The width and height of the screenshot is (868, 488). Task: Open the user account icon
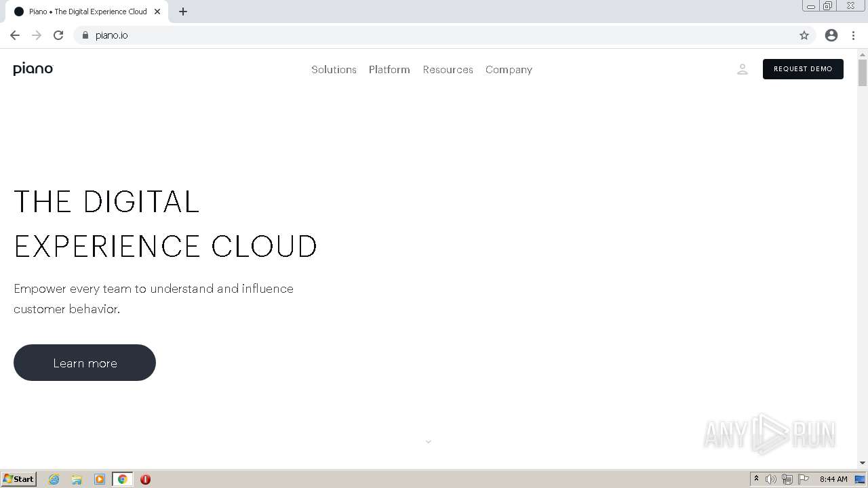point(742,69)
